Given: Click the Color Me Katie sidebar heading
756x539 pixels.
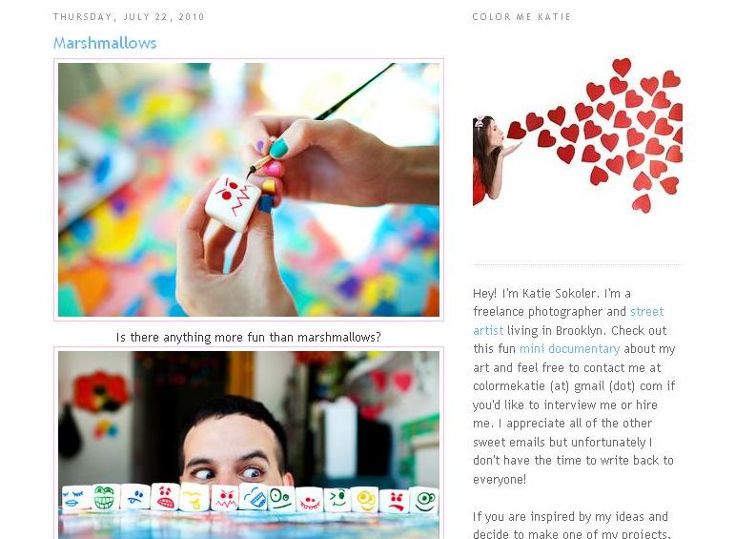Looking at the screenshot, I should click(521, 17).
